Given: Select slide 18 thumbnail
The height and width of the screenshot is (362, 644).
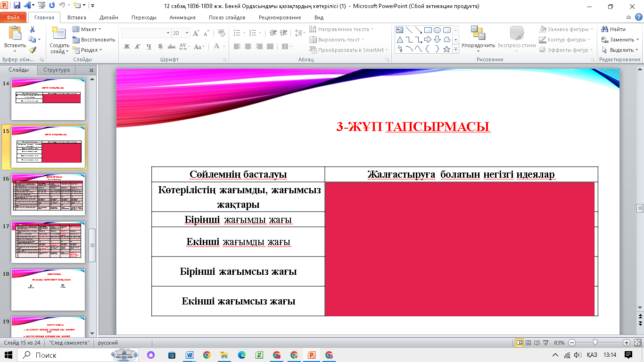Looking at the screenshot, I should [x=49, y=290].
